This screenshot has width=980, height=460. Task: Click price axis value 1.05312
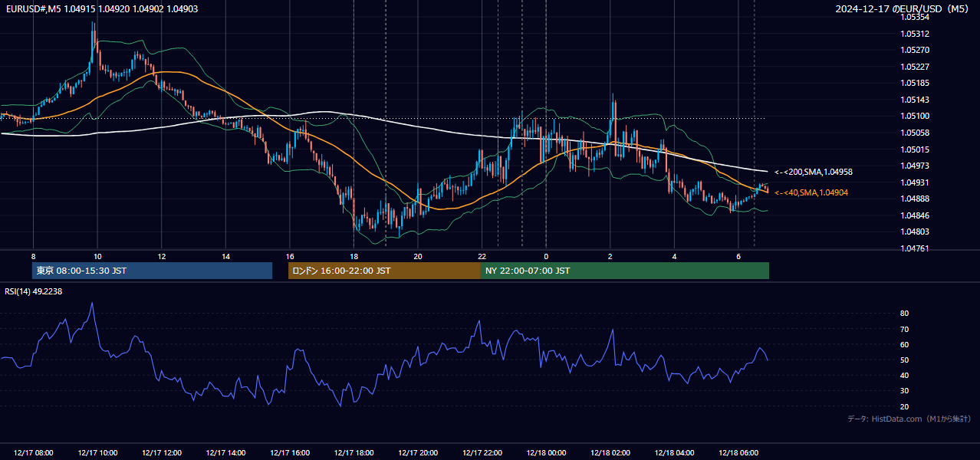point(915,34)
